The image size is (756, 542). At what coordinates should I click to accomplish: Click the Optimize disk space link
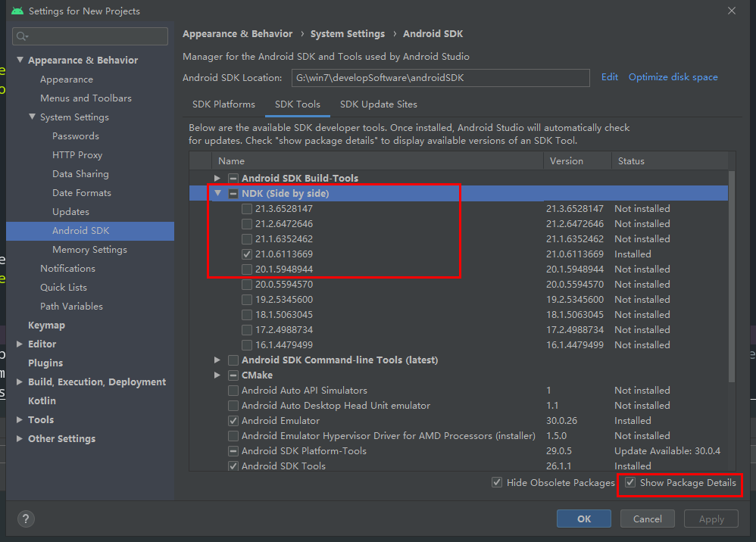point(673,76)
